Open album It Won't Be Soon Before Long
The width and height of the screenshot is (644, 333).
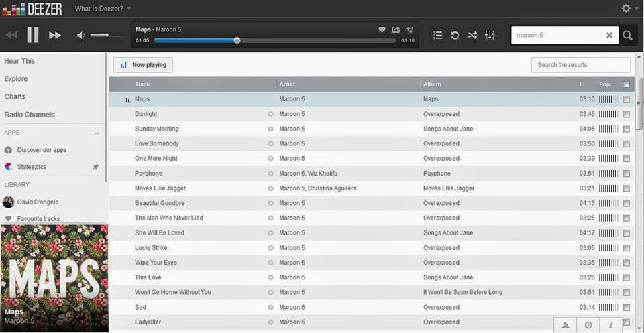point(463,292)
